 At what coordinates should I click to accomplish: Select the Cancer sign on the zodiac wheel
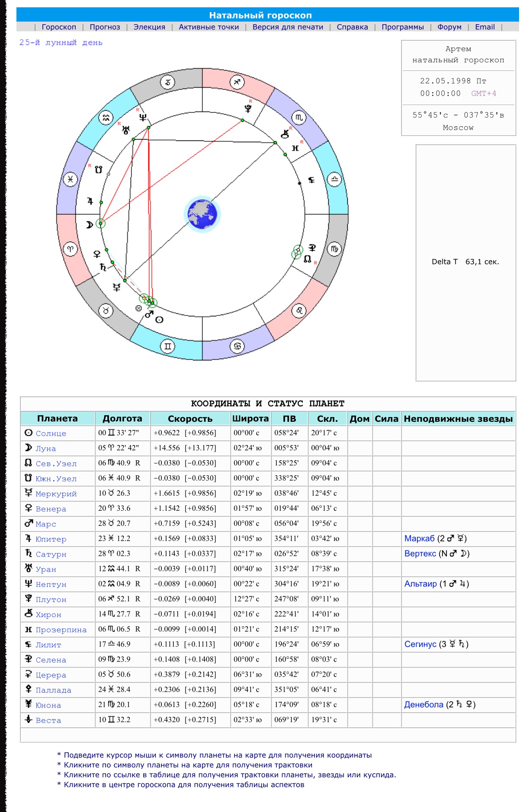(237, 346)
